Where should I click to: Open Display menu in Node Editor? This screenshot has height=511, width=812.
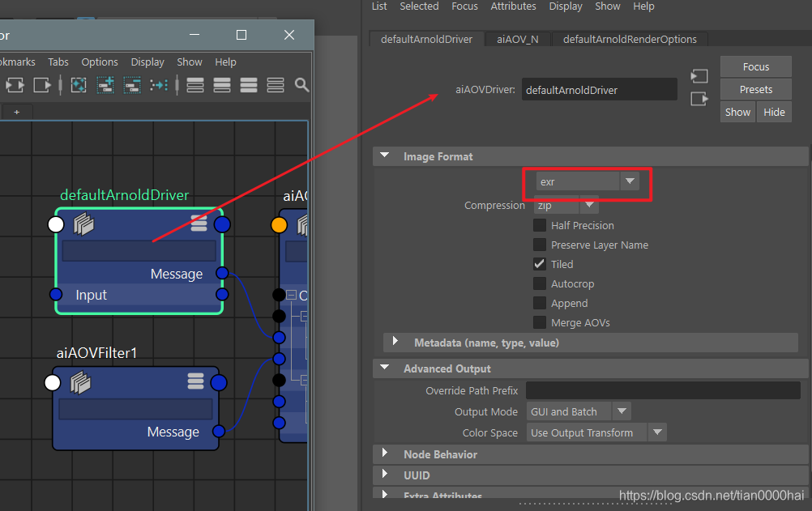click(147, 62)
